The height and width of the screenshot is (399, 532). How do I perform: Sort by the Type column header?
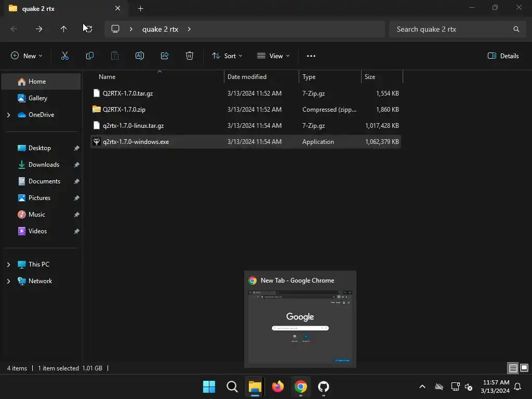330,77
